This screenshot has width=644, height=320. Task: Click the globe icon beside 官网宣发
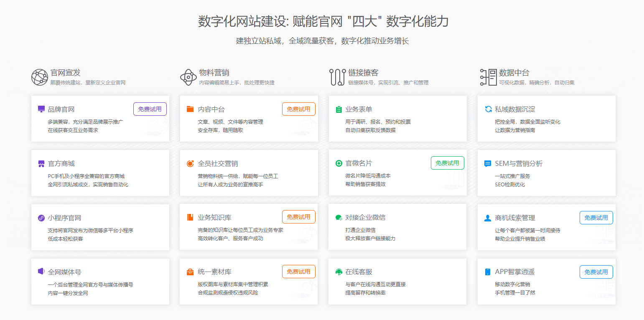coord(40,77)
